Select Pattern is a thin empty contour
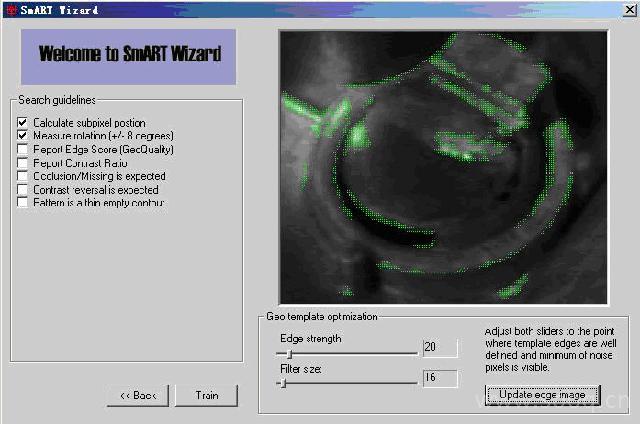640x424 pixels. click(x=23, y=203)
